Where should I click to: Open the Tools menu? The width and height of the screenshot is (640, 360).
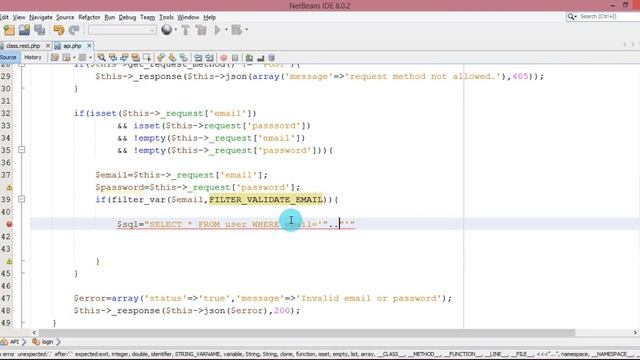pyautogui.click(x=166, y=17)
